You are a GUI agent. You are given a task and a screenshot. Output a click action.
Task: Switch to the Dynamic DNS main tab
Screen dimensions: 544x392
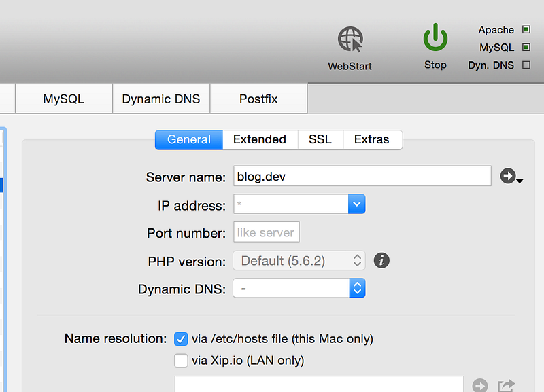coord(161,99)
